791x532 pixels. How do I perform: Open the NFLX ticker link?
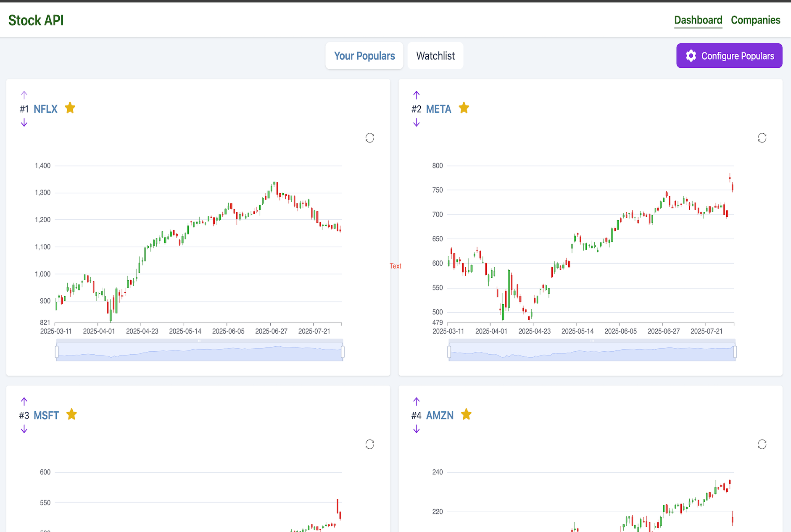point(45,109)
